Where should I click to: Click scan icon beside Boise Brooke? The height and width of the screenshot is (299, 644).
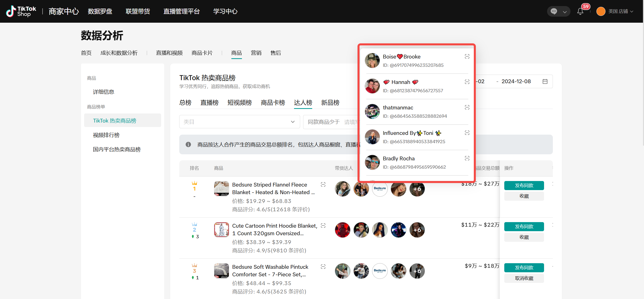pyautogui.click(x=467, y=56)
